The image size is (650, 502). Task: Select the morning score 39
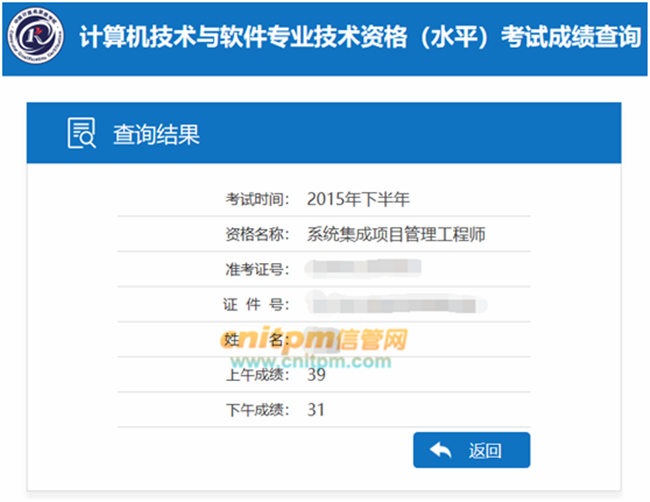click(x=317, y=375)
